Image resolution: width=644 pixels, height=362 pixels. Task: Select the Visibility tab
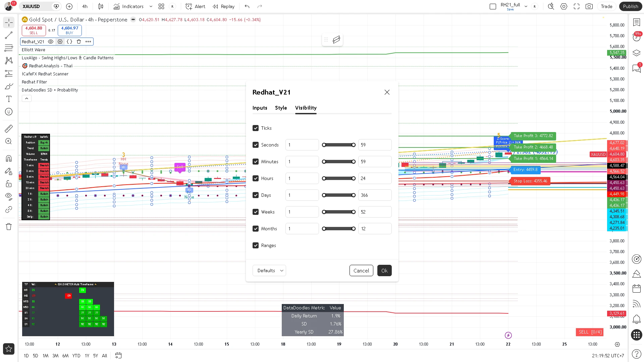(306, 108)
